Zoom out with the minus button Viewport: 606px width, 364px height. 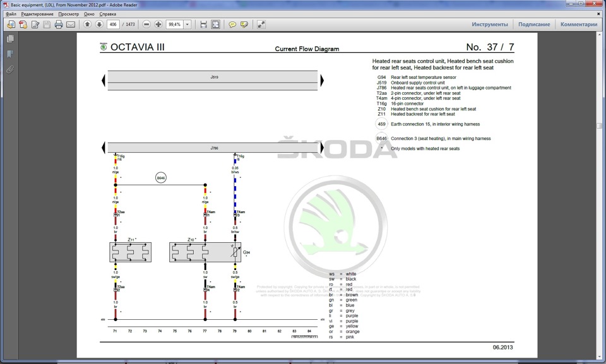tap(146, 25)
